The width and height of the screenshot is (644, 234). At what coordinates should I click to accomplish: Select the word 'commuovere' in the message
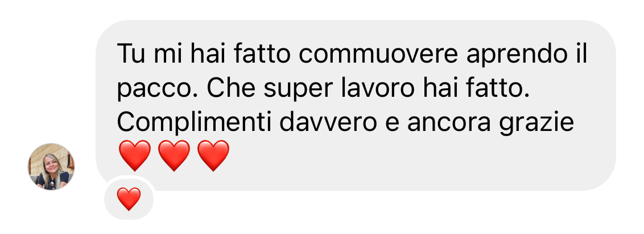(378, 55)
